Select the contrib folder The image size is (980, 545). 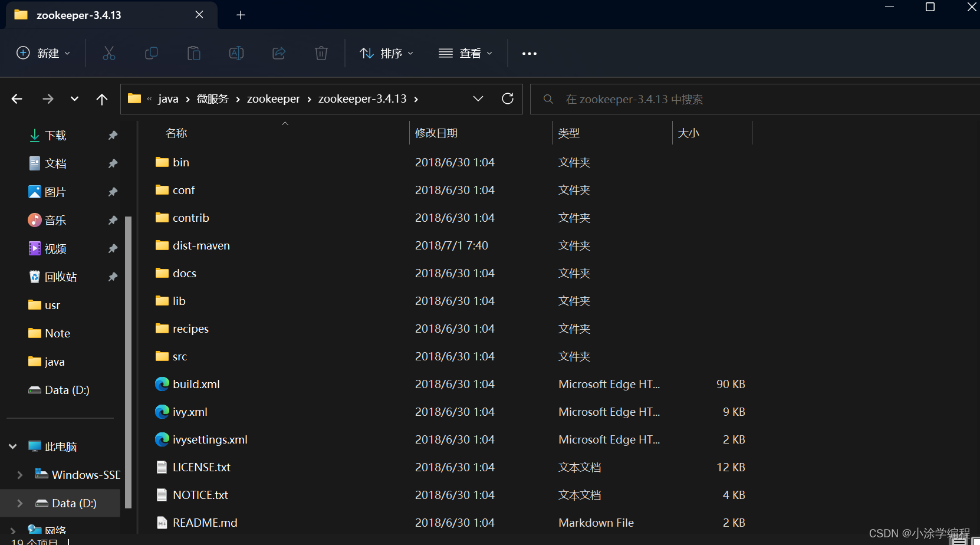(190, 218)
